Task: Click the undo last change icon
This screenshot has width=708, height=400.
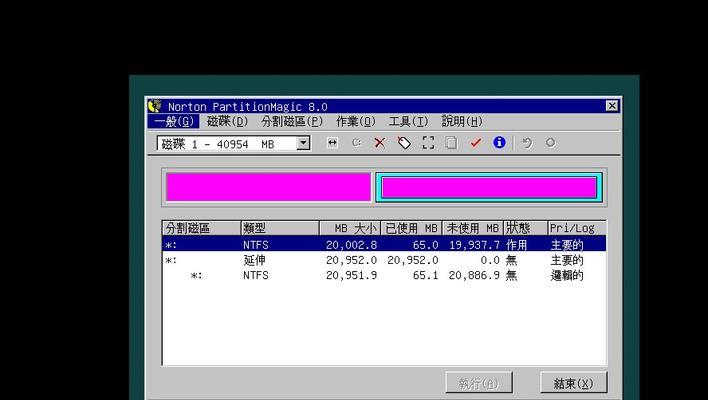Action: [x=526, y=143]
